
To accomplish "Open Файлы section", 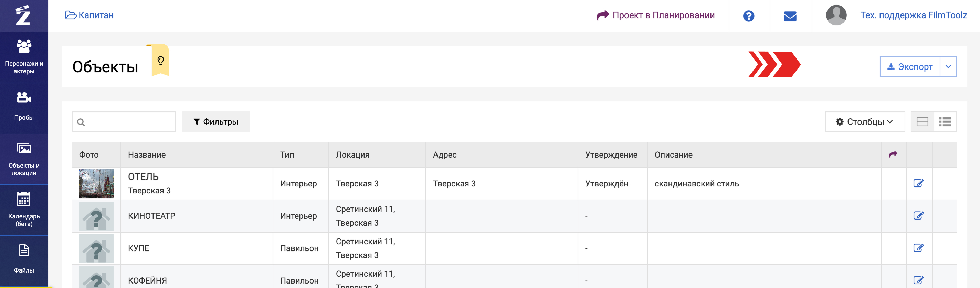I will coord(24,260).
